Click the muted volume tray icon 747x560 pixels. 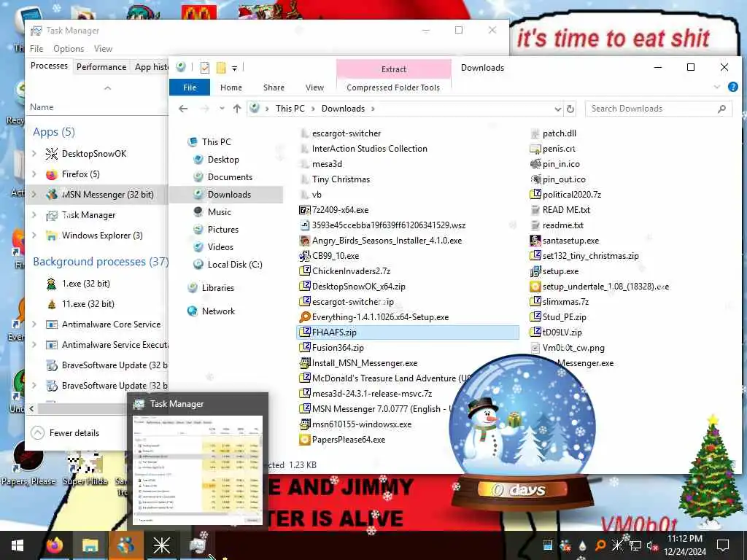[651, 545]
